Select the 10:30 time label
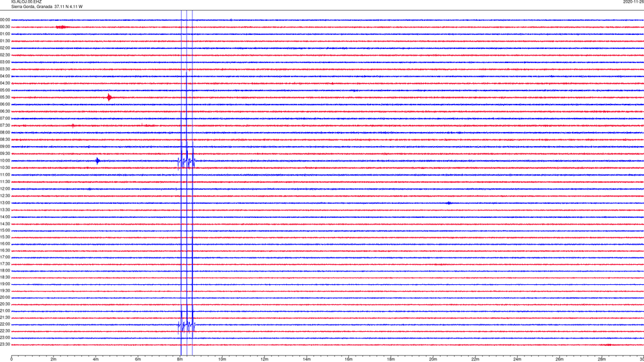Image resolution: width=644 pixels, height=362 pixels. point(5,168)
